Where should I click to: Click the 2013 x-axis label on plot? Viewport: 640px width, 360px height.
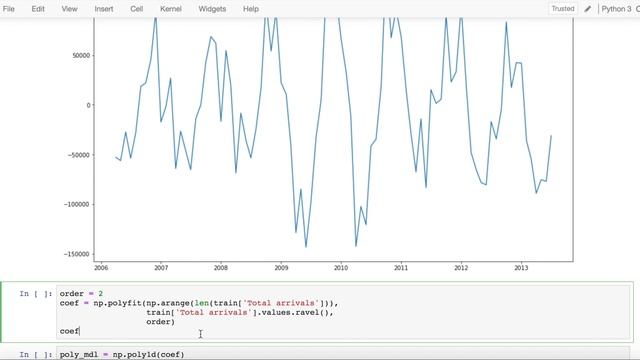[521, 268]
